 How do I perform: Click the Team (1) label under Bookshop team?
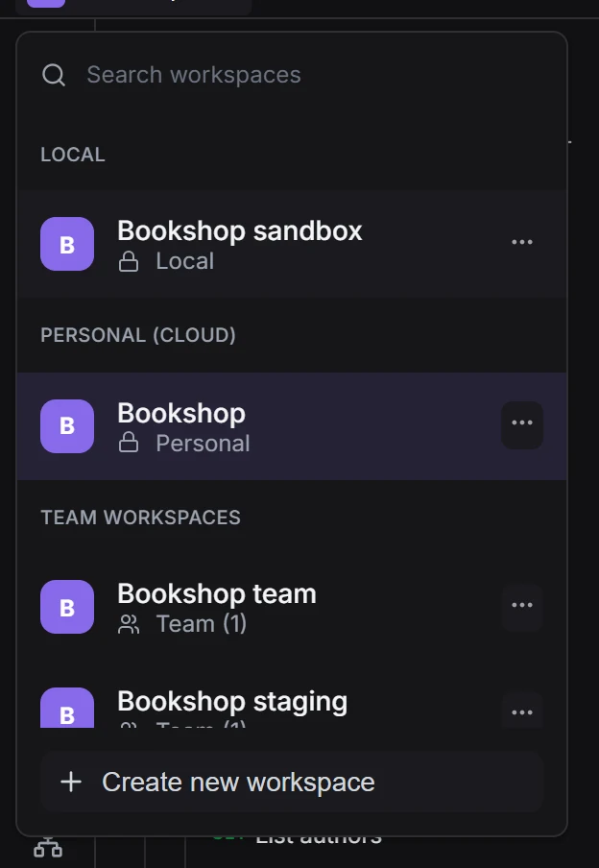pos(202,624)
